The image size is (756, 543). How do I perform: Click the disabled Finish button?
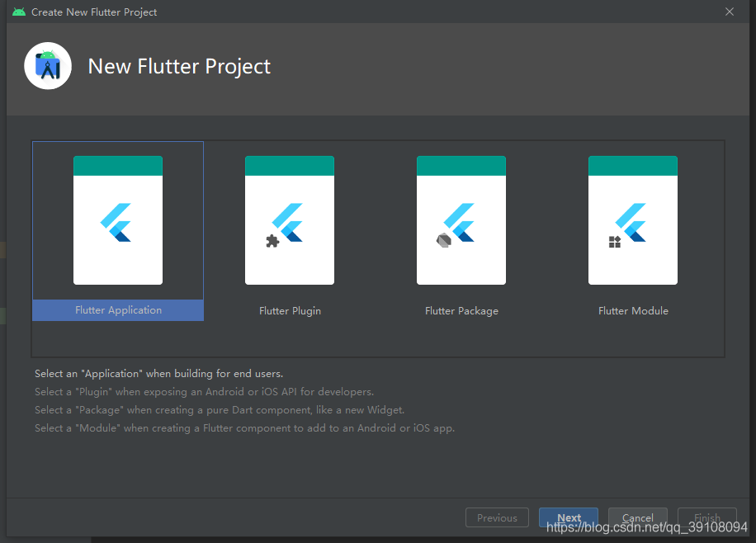pos(706,517)
